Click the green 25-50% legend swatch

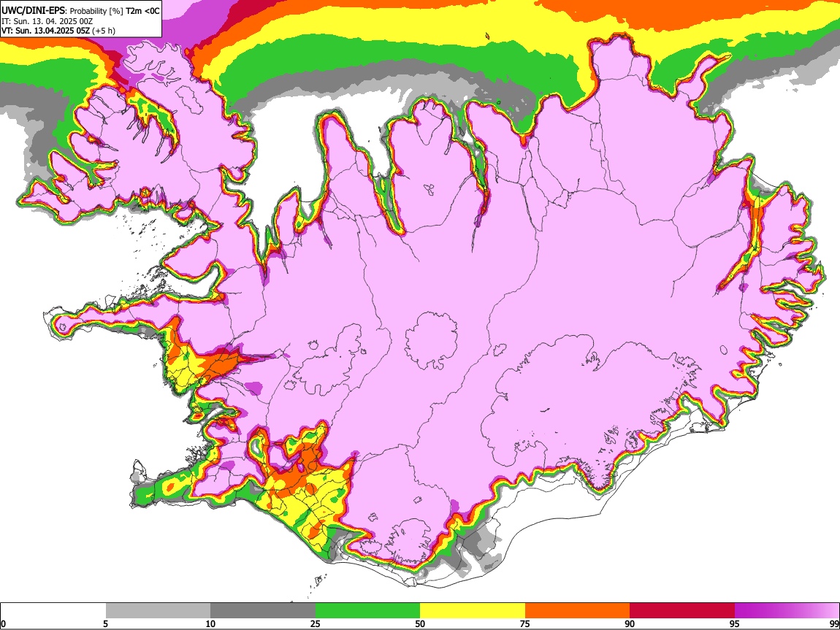(x=367, y=611)
